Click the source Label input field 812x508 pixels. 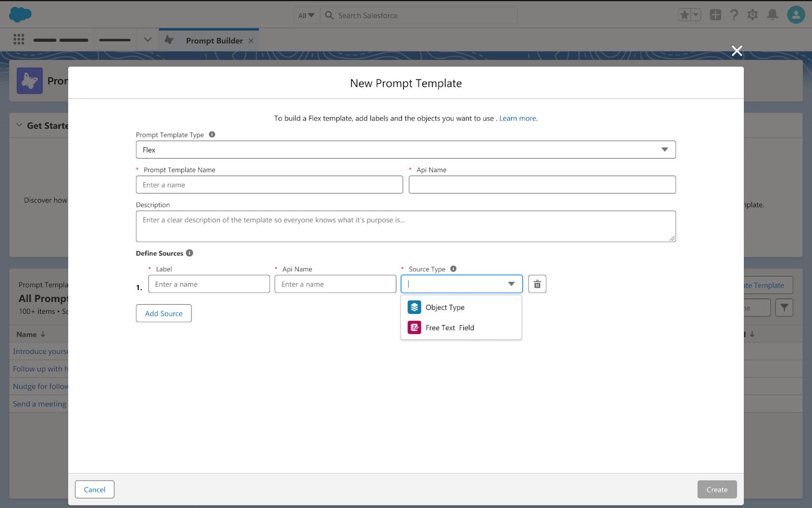click(209, 284)
